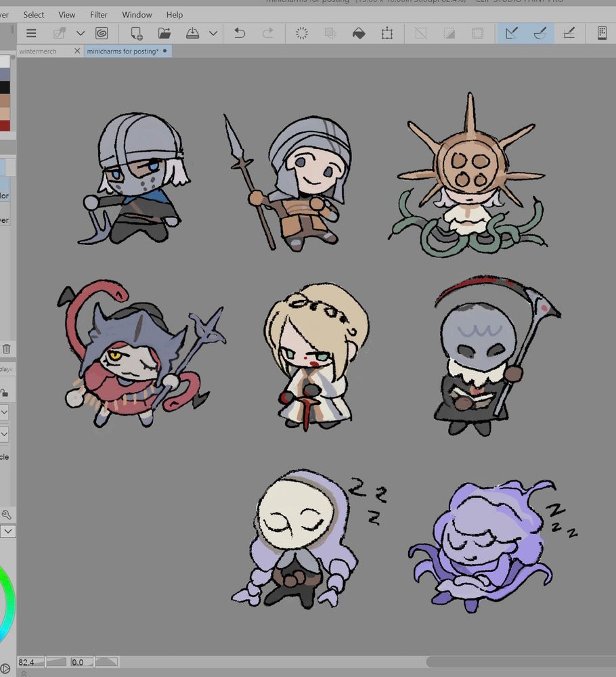Open the Window menu
Screen dimensions: 616x677
tap(137, 15)
